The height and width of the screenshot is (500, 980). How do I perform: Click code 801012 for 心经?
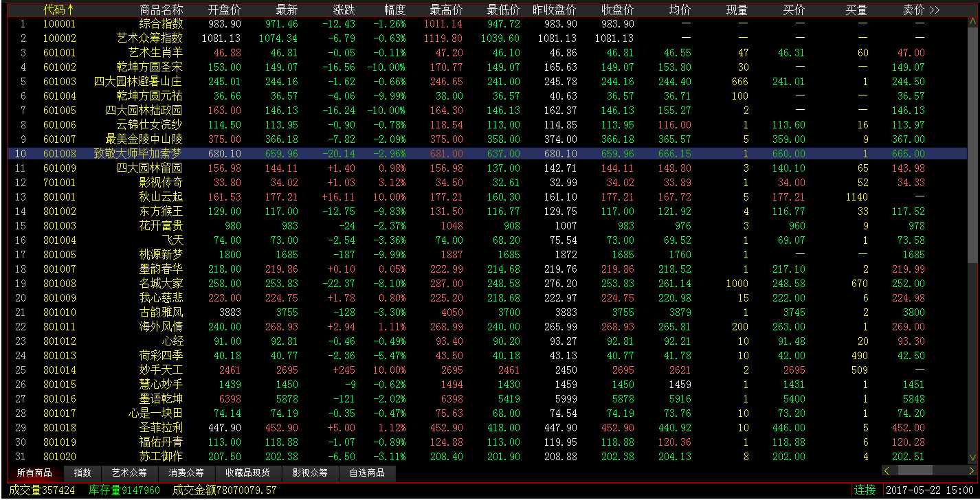60,341
